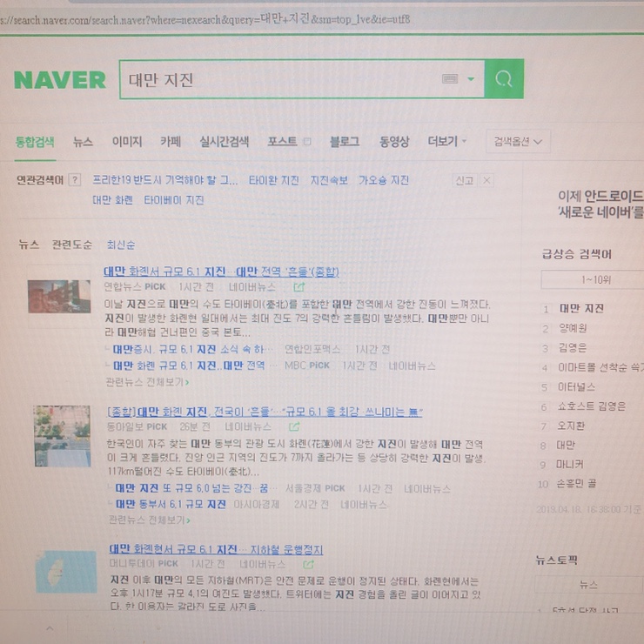
Task: Click the browser address bar URL
Action: tap(205, 19)
